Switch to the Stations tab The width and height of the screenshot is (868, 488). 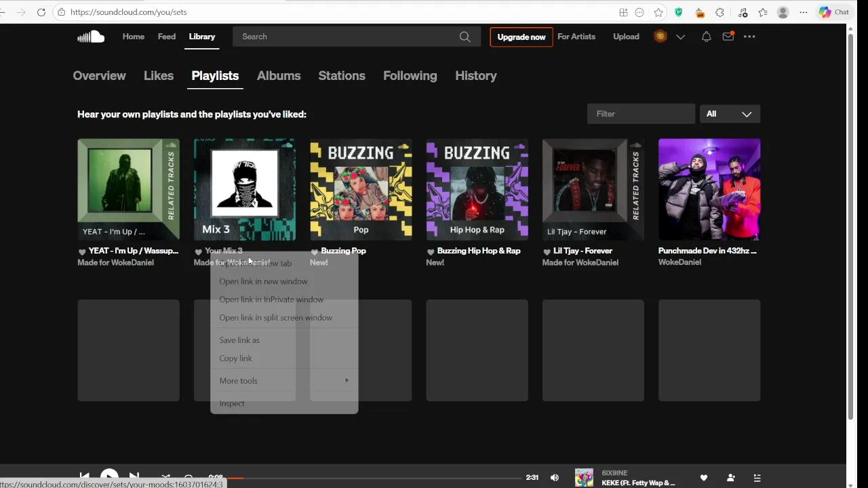[x=342, y=76]
